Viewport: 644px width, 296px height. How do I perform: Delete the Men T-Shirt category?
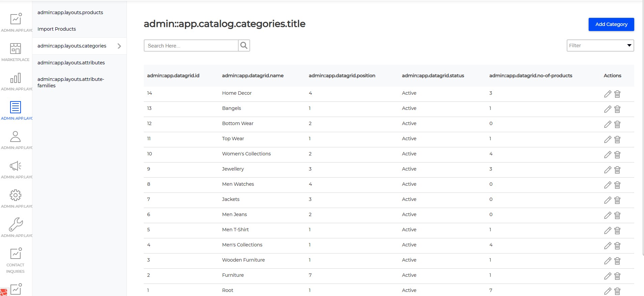(x=617, y=231)
